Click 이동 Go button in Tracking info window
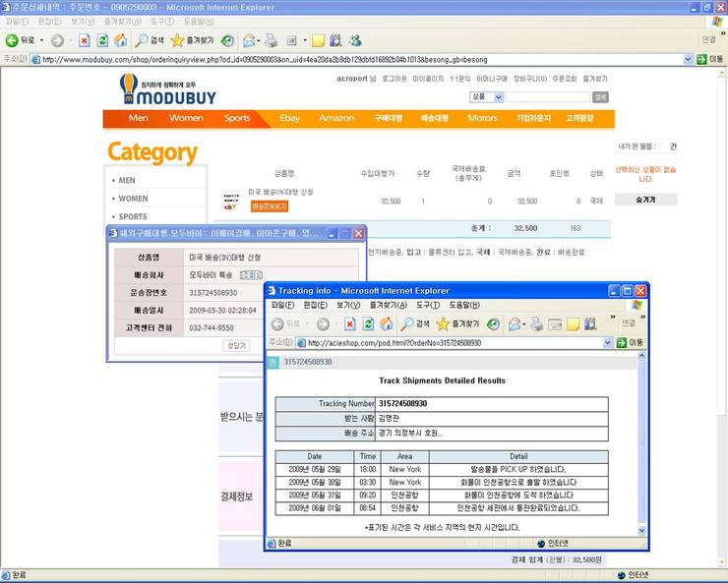728x583 pixels. pyautogui.click(x=630, y=343)
